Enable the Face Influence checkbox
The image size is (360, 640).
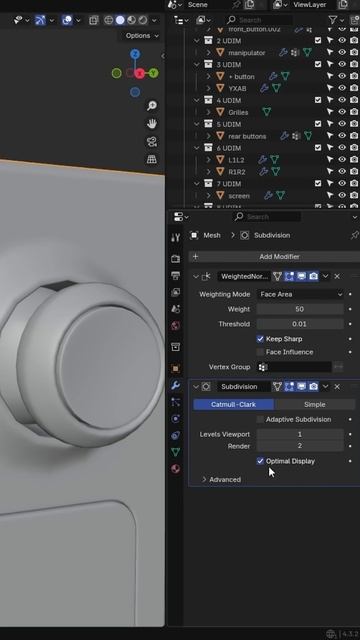[x=260, y=352]
